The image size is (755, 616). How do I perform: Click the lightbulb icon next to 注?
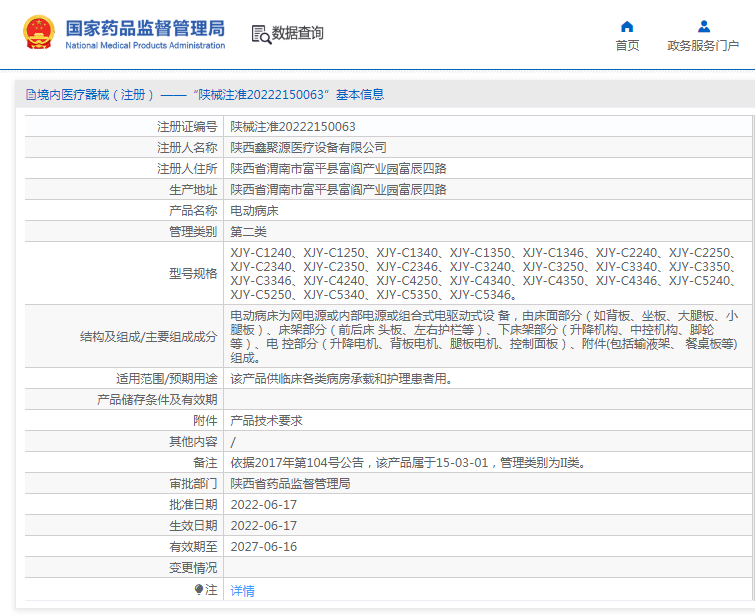tap(199, 590)
